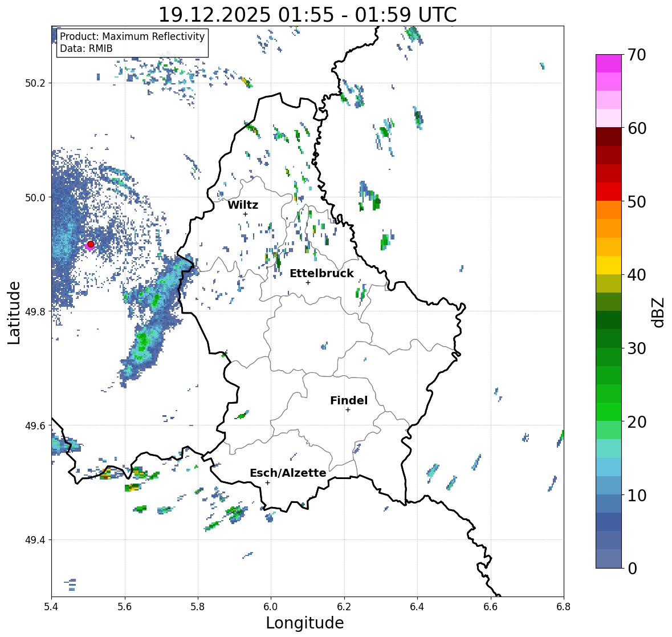Screen dimensions: 672x637
Task: Click the 50 dBZ colorbar tick label
Action: pyautogui.click(x=637, y=201)
